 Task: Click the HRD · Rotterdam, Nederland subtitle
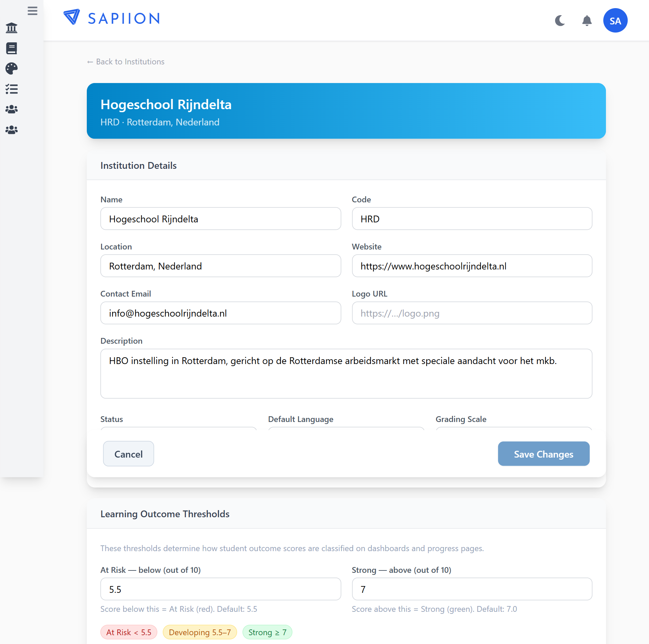(x=160, y=122)
